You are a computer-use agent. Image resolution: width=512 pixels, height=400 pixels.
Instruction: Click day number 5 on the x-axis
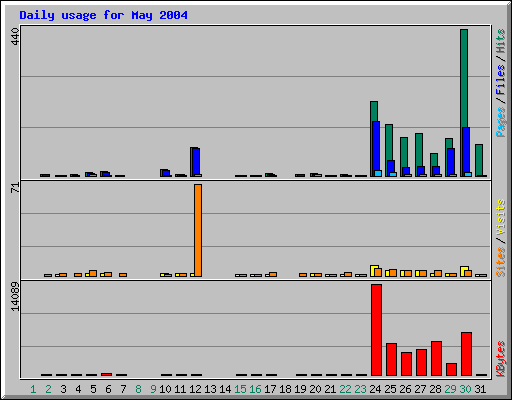click(x=93, y=389)
